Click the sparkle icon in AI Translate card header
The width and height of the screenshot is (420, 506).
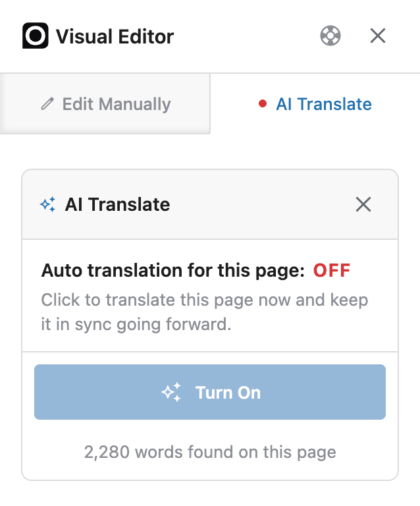pos(47,204)
